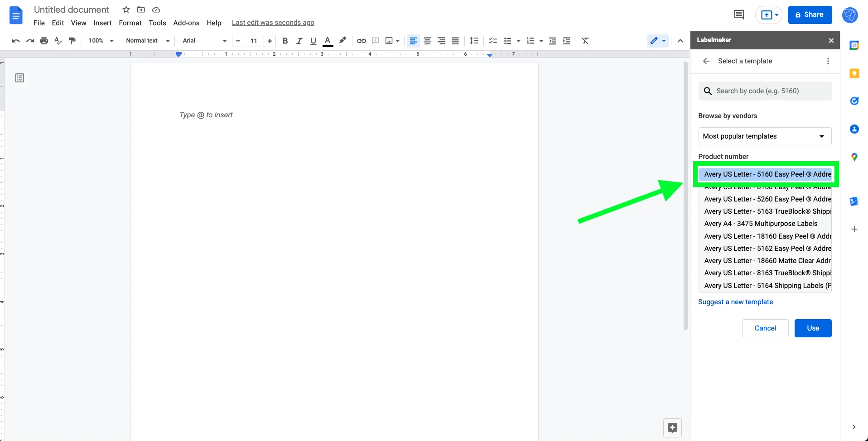Decrease indent icon
The width and height of the screenshot is (868, 441).
(553, 41)
